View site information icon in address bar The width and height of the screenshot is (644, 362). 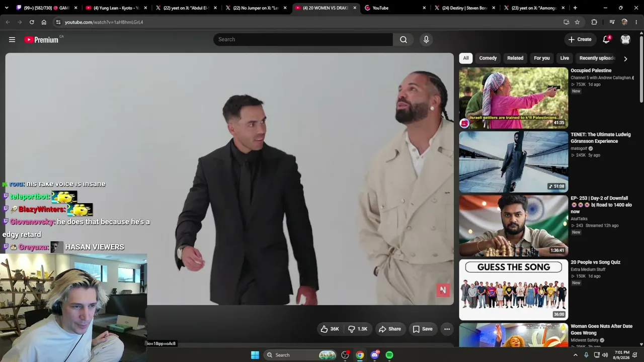pyautogui.click(x=58, y=22)
